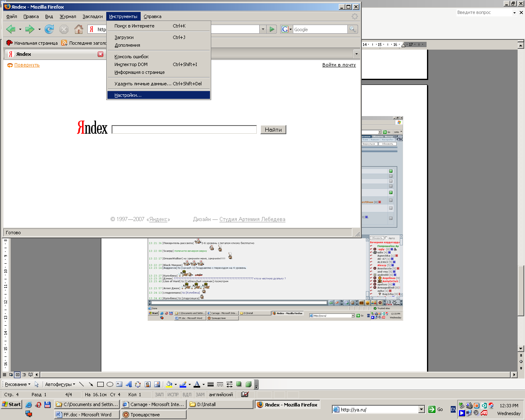This screenshot has height=420, width=525.
Task: Open the Firefox address bar history dropdown
Action: coord(263,29)
